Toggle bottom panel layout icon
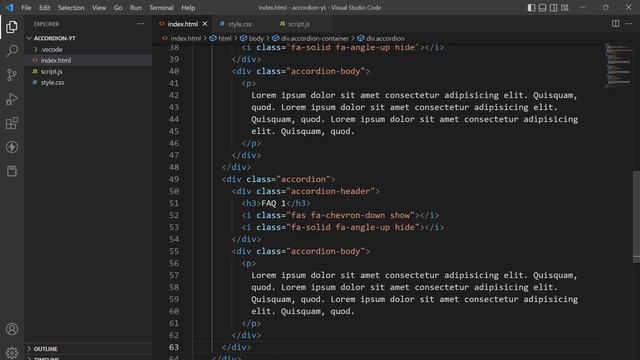This screenshot has width=640, height=360. (542, 7)
